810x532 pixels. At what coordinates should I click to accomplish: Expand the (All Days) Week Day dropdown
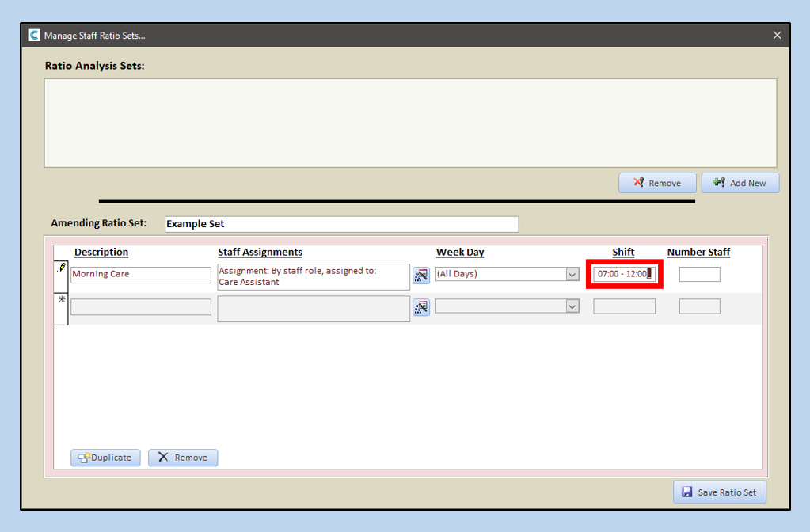pos(572,275)
